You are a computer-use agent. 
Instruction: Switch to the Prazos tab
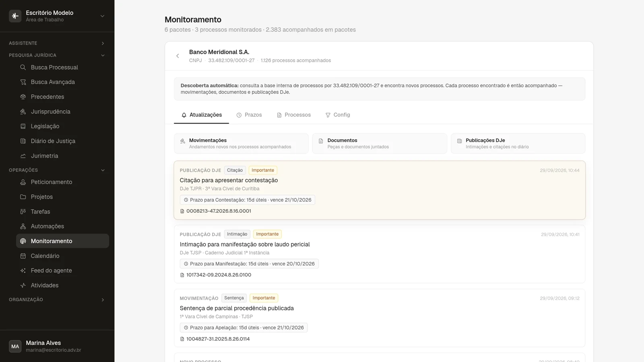click(x=249, y=115)
